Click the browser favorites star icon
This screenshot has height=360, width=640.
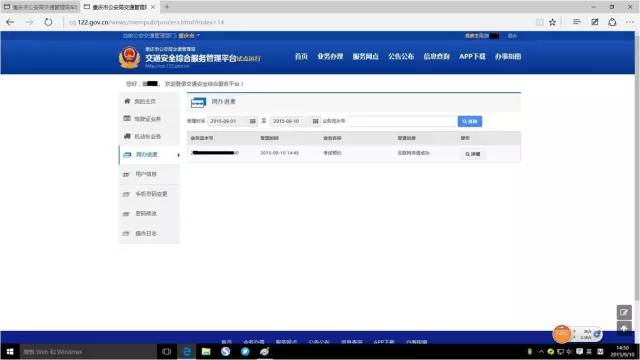pos(552,22)
